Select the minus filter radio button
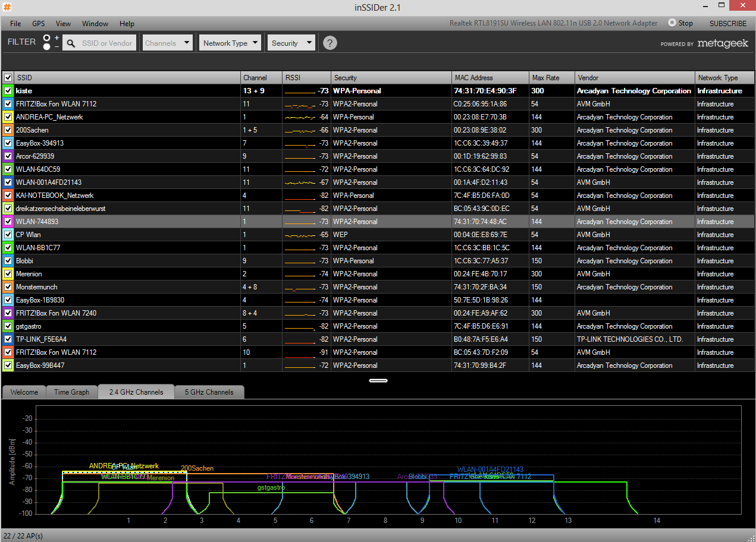Screen dimensions: 756x542 pos(47,47)
